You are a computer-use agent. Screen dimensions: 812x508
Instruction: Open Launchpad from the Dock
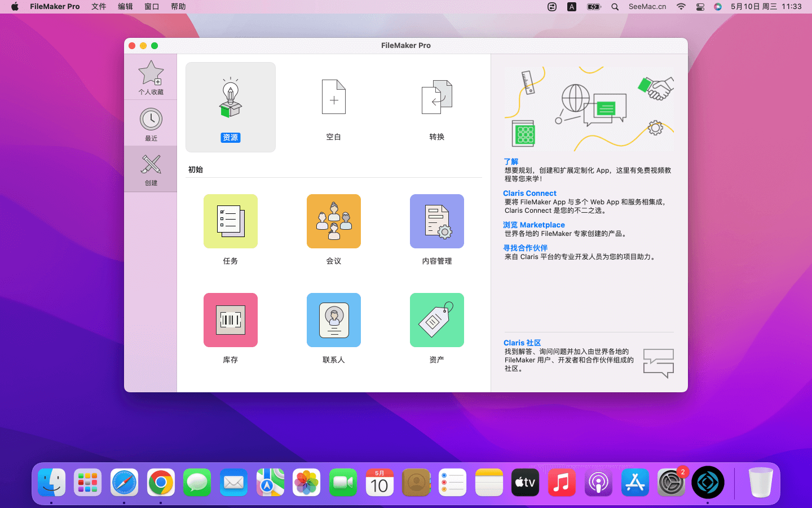coord(87,483)
